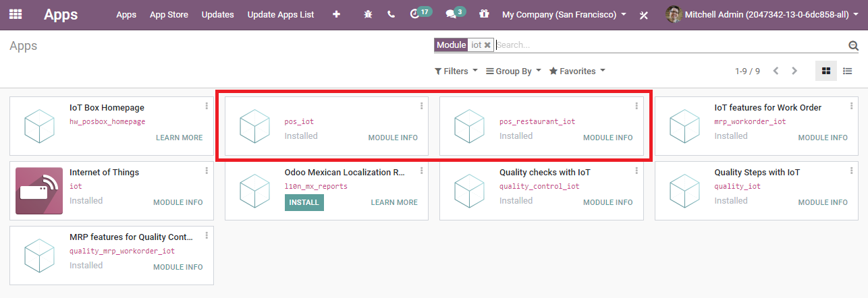Click Update Apps List menu
Screen dimensions: 868x298
[x=281, y=14]
